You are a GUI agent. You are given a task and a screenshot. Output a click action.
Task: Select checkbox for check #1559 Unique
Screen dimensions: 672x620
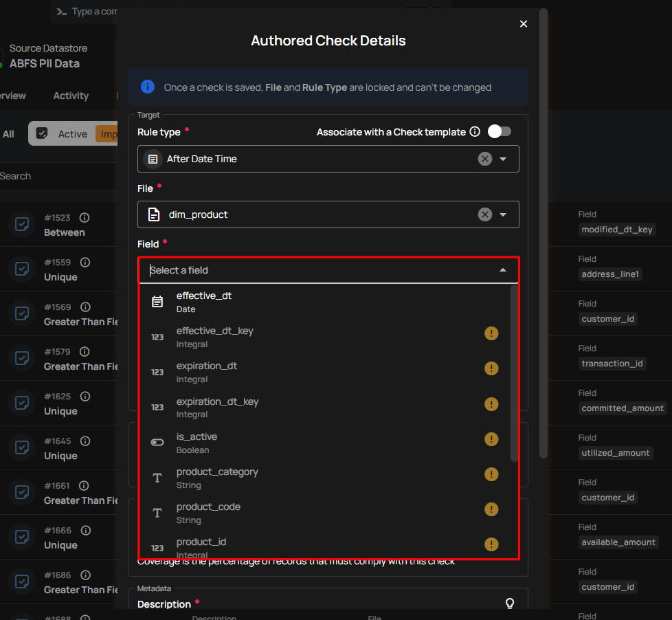tap(22, 269)
